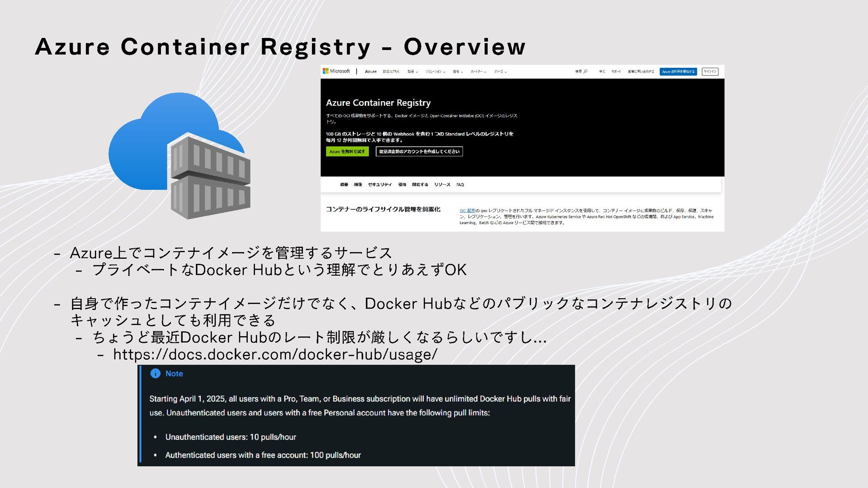This screenshot has height=488, width=868.
Task: Expand the 製品 dropdown menu
Action: [x=412, y=72]
